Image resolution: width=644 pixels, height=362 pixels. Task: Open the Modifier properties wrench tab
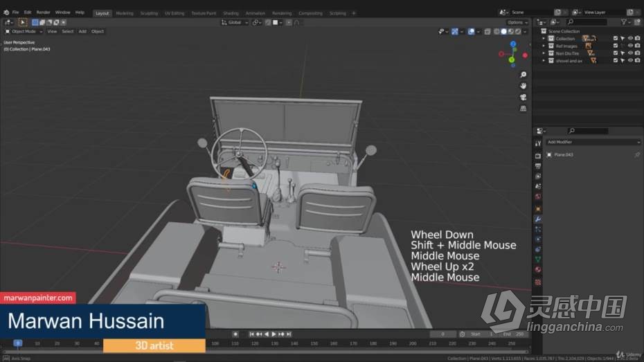pos(538,219)
